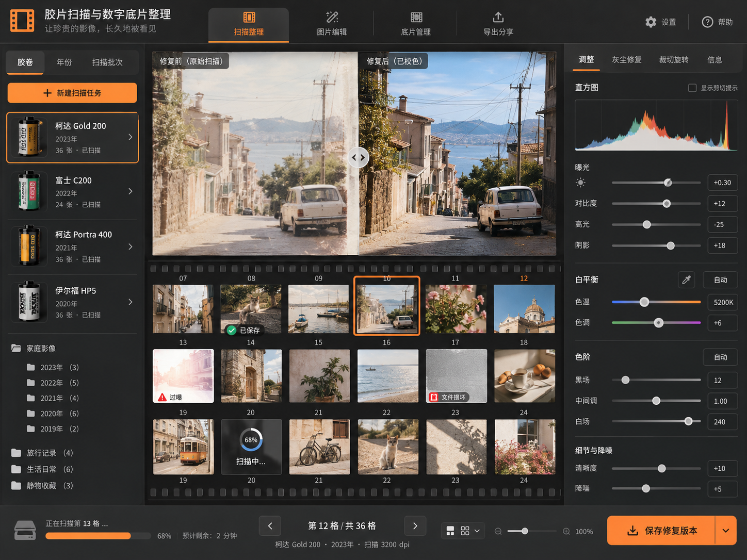The height and width of the screenshot is (560, 747).
Task: Click the 保存修复版本 button
Action: pos(661,531)
